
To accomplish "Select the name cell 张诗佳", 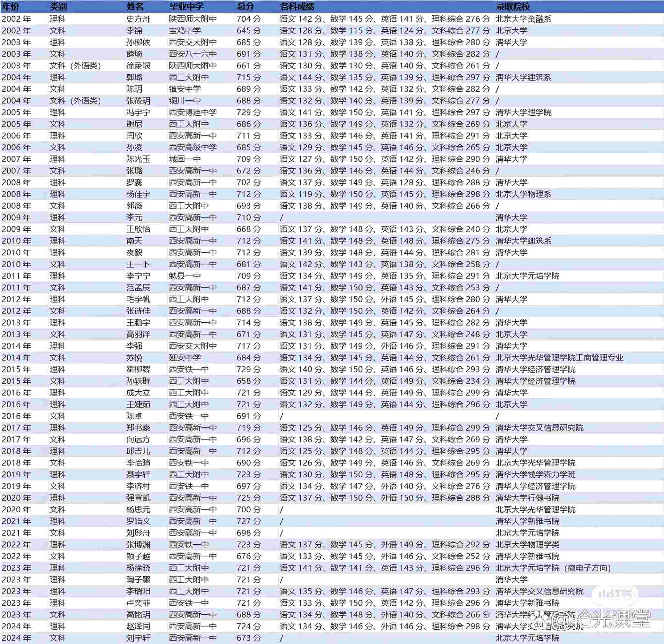I will click(138, 311).
